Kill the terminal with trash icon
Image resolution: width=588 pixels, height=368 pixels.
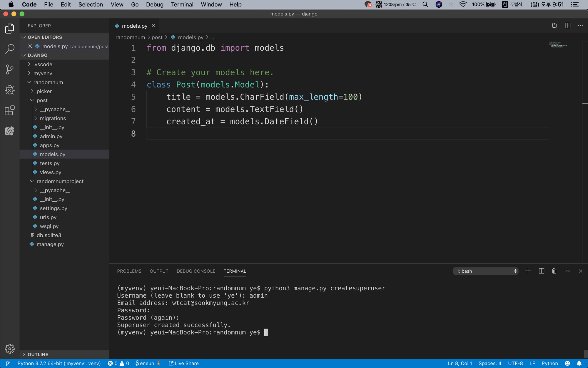pyautogui.click(x=554, y=271)
